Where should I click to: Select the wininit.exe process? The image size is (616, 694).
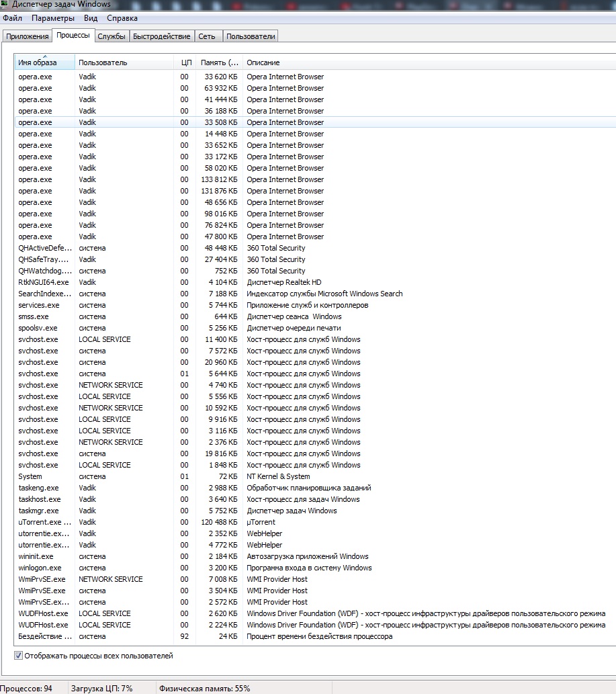(315, 556)
